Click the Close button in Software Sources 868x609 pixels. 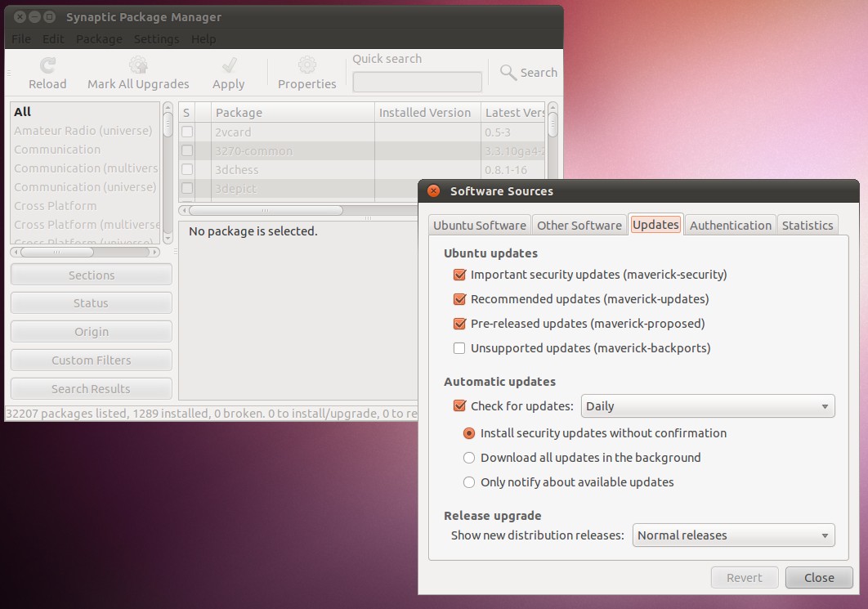tap(819, 577)
